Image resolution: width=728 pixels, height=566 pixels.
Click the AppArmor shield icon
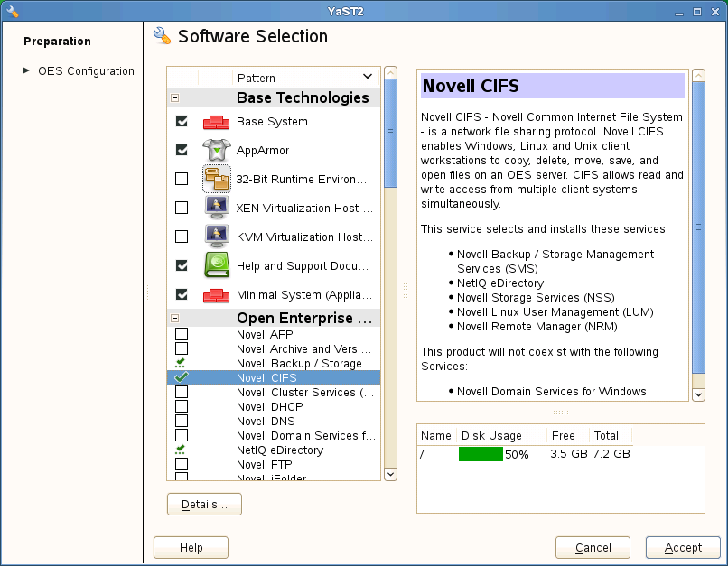coord(217,151)
